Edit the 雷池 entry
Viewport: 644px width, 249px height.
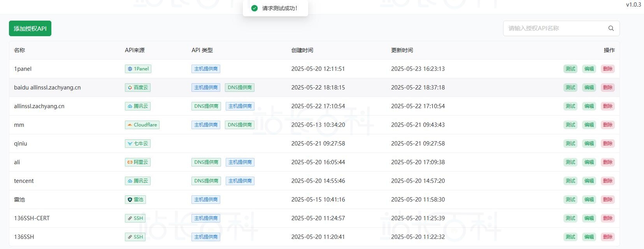click(x=589, y=200)
